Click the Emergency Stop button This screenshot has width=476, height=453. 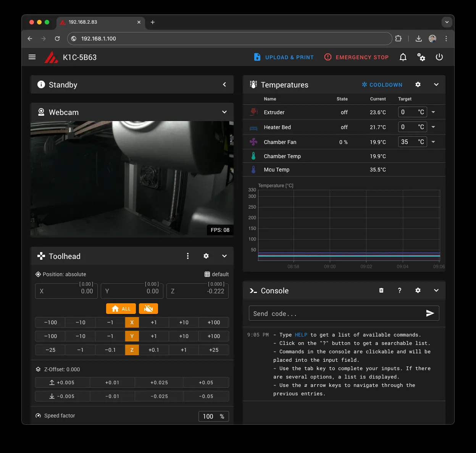pyautogui.click(x=357, y=57)
